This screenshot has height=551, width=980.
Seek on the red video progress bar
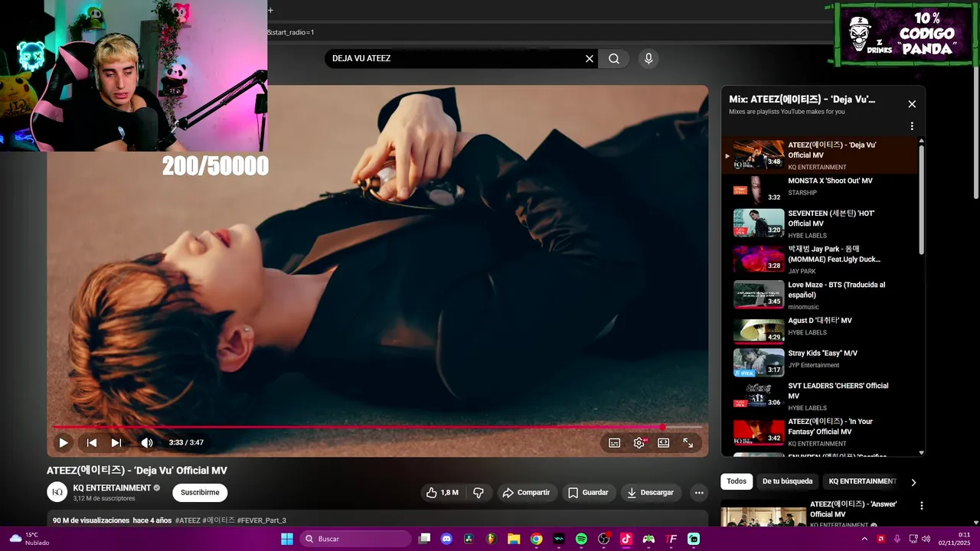(377, 427)
